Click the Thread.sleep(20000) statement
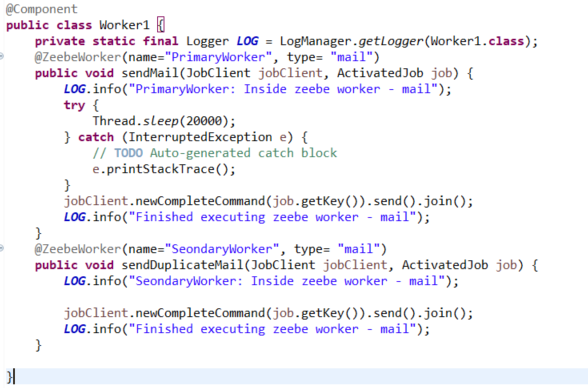This screenshot has height=388, width=588. tap(164, 121)
